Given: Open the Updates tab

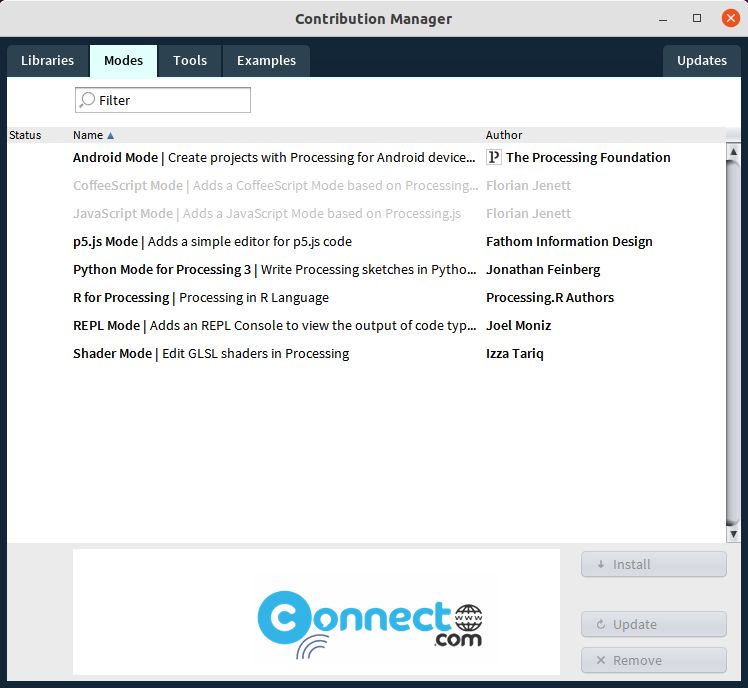Looking at the screenshot, I should pos(702,61).
